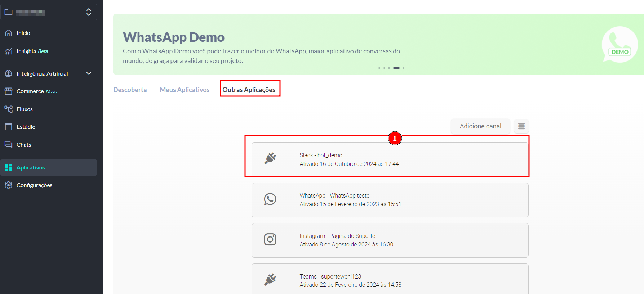The image size is (644, 294).
Task: Switch to the Meus Aplicativos tab
Action: pyautogui.click(x=185, y=90)
